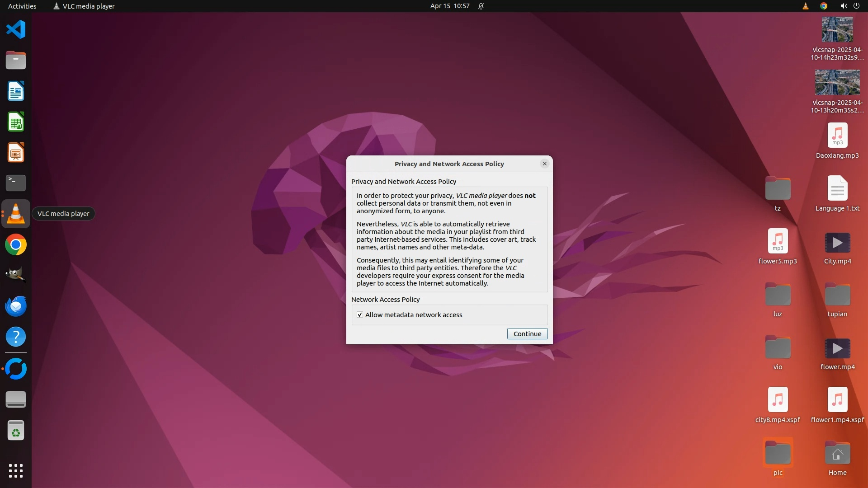
Task: Click the Continue button
Action: tap(527, 334)
